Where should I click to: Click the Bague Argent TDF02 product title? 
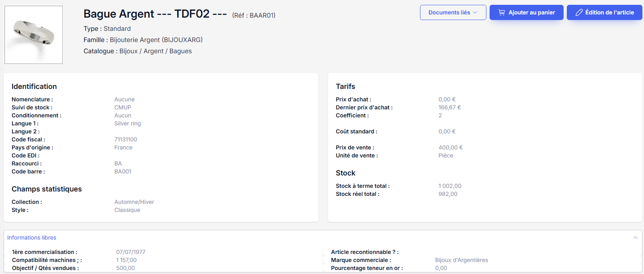[155, 14]
